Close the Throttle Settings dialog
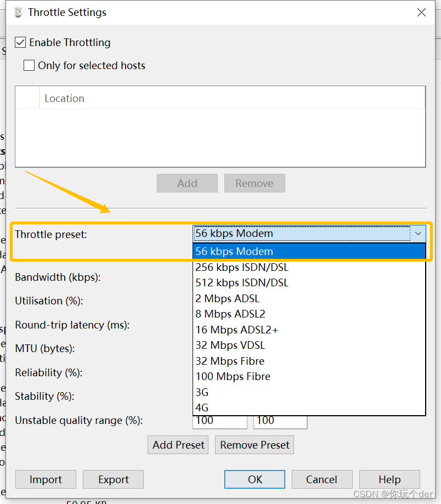Image resolution: width=441 pixels, height=504 pixels. [421, 12]
